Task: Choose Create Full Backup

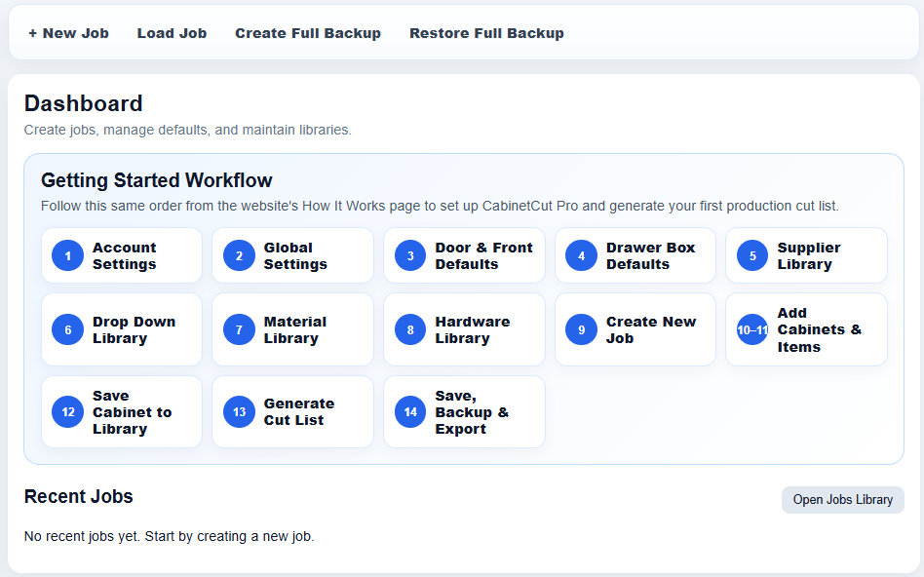Action: (x=308, y=33)
